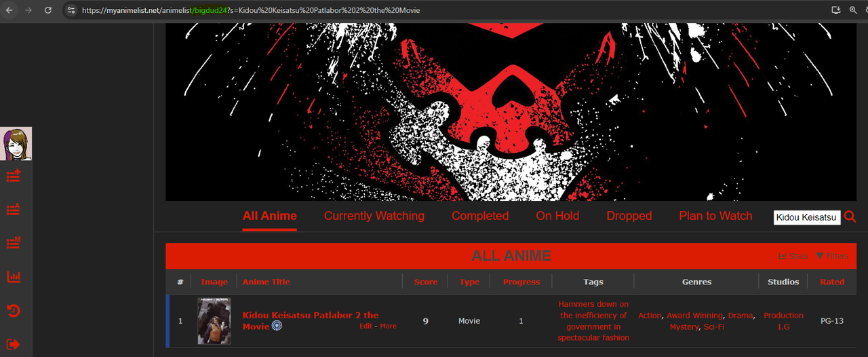Screen dimensions: 868x357
Task: Click the Tags column header
Action: [593, 282]
